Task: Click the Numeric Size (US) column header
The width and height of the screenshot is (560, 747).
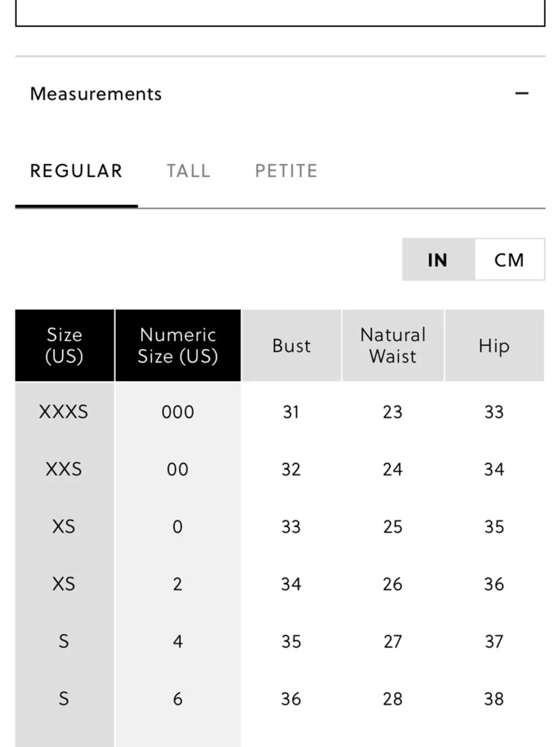Action: point(178,345)
